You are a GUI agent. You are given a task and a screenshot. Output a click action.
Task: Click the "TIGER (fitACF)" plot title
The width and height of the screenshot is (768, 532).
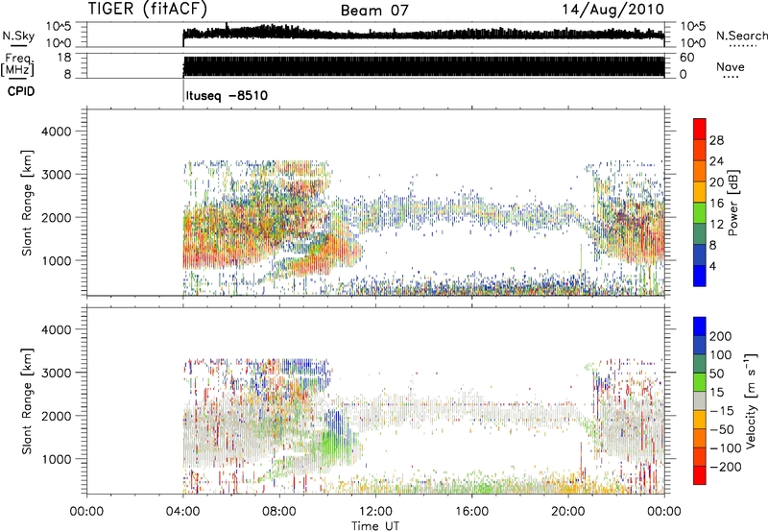point(148,9)
